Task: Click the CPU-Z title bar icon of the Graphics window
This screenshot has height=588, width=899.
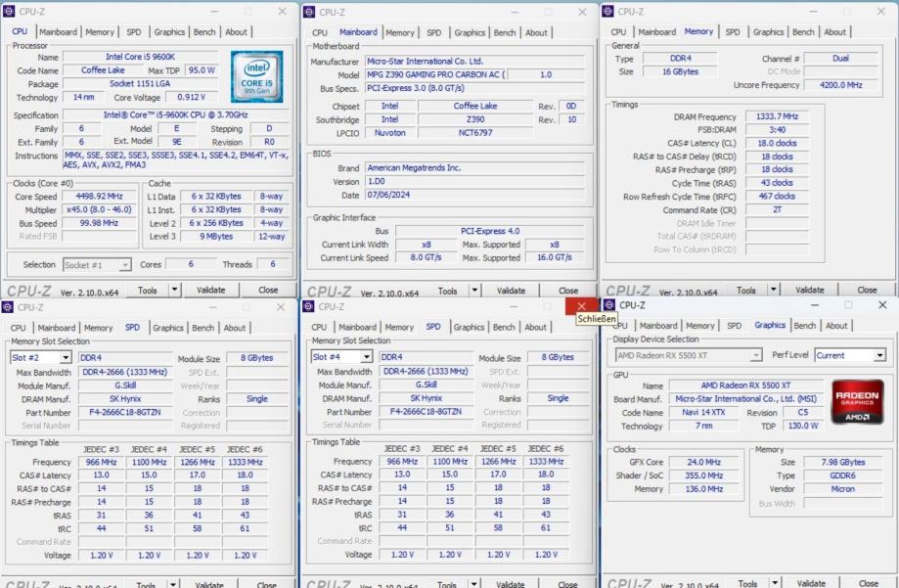Action: pos(609,304)
